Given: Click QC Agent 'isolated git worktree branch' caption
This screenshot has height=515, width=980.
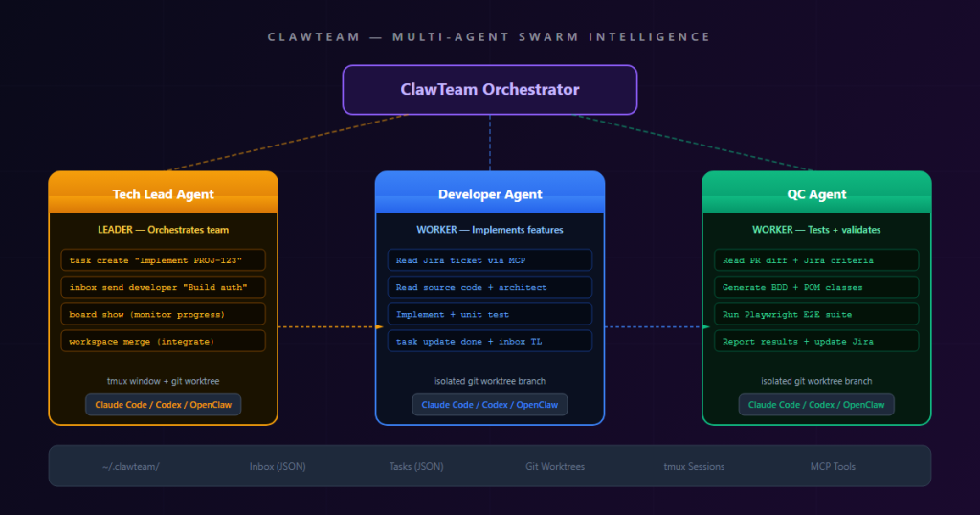Looking at the screenshot, I should (x=816, y=381).
